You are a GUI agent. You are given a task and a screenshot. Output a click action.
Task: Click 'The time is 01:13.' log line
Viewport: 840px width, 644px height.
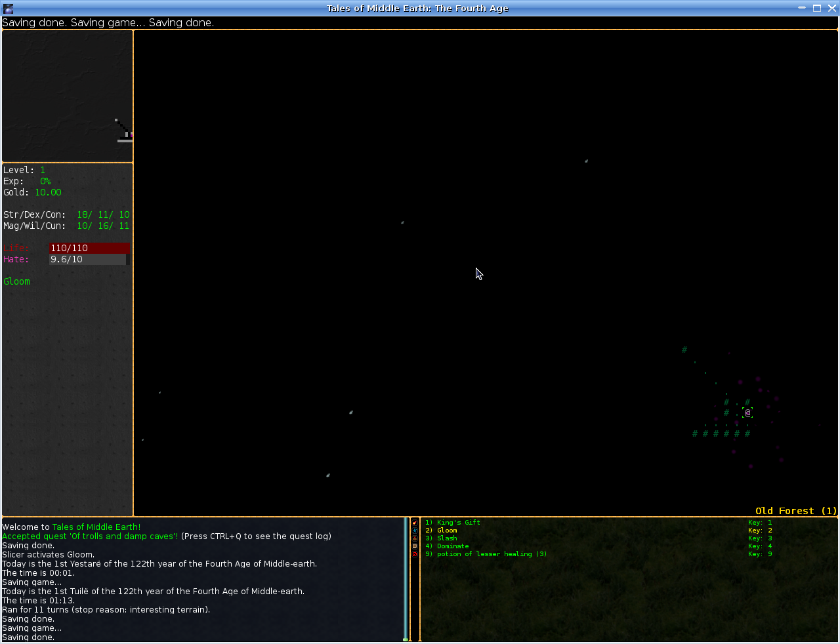coord(38,600)
